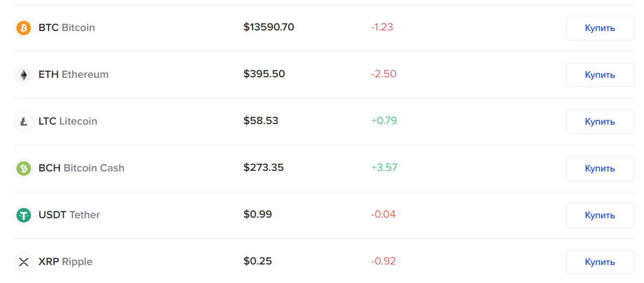Select the BCH Bitcoin Cash name

coord(81,168)
